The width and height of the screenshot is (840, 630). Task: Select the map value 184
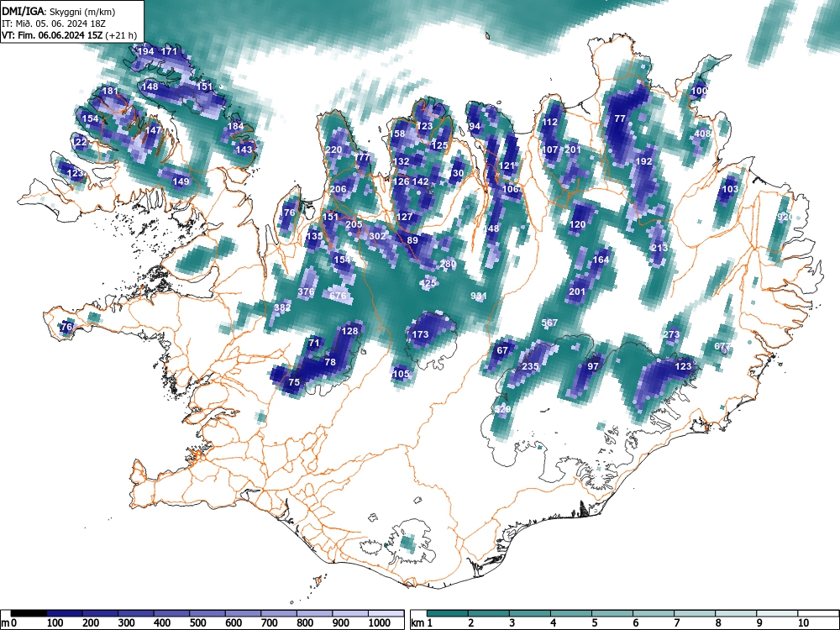point(235,126)
